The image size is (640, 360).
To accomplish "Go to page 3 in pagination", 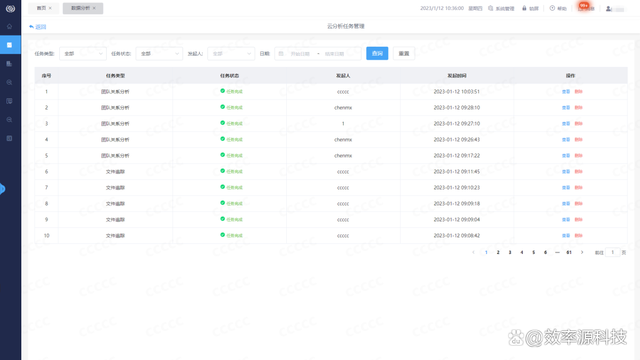I will pos(510,253).
